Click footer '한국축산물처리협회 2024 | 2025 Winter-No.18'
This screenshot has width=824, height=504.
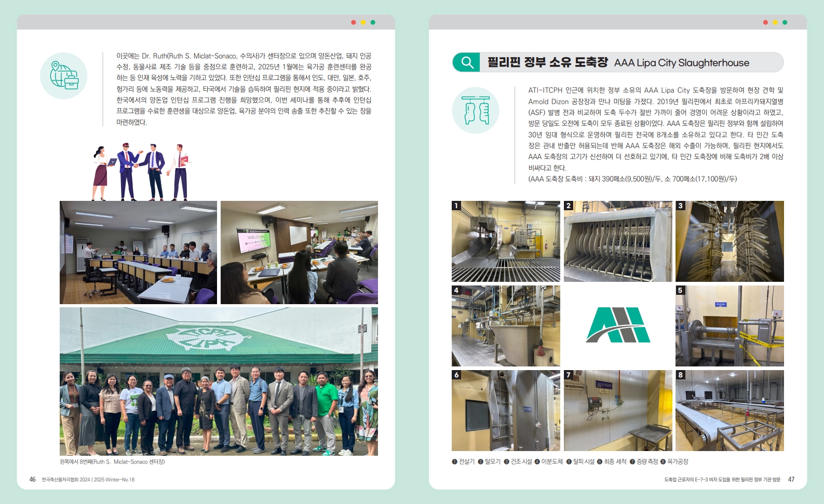(x=88, y=480)
